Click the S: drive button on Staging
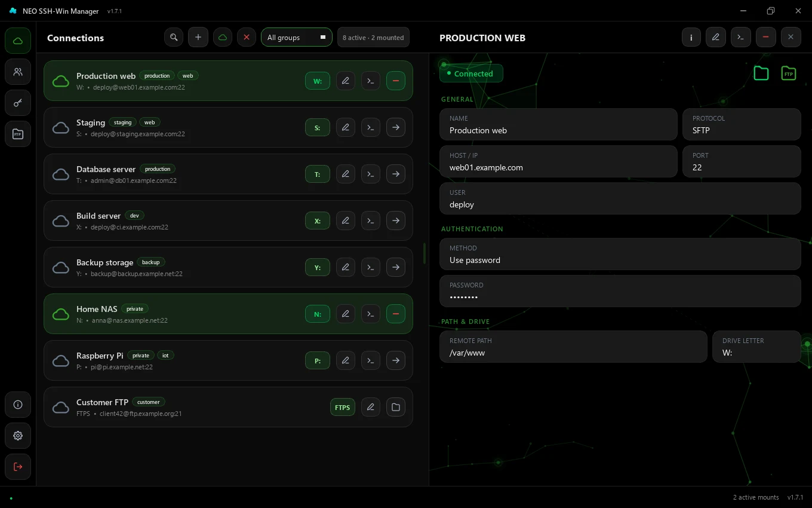The width and height of the screenshot is (812, 508). coord(318,127)
